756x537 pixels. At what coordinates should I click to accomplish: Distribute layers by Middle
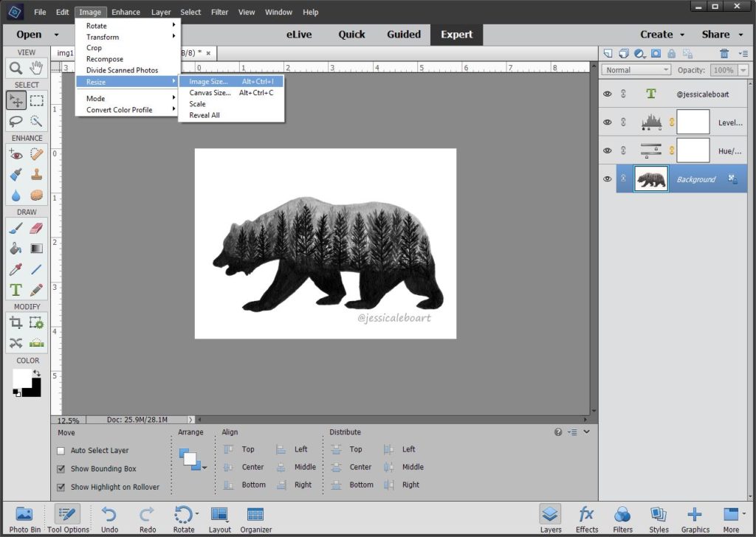[404, 467]
